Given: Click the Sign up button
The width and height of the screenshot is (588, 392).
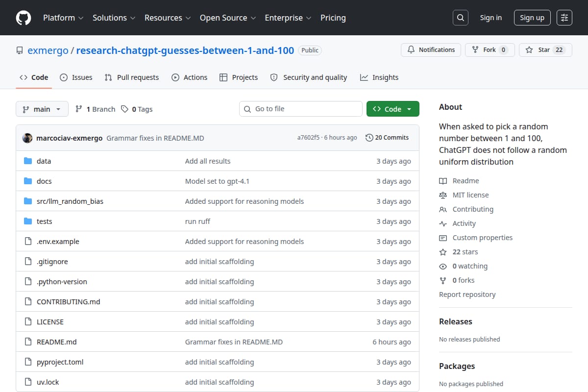Looking at the screenshot, I should [532, 18].
